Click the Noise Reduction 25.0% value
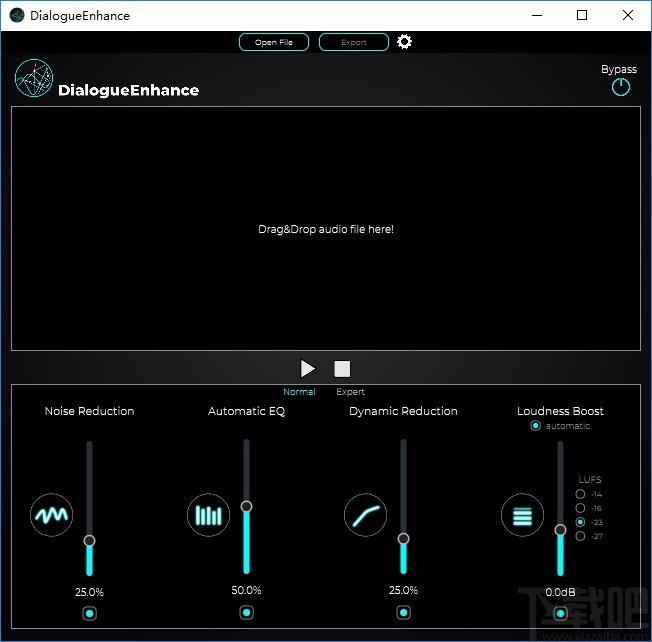The height and width of the screenshot is (642, 652). [x=89, y=592]
